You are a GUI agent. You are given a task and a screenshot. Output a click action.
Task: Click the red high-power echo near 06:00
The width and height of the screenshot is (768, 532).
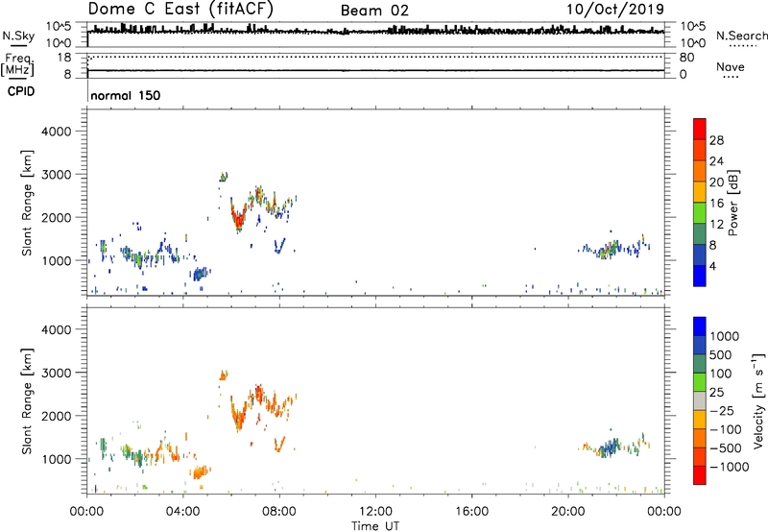(238, 219)
